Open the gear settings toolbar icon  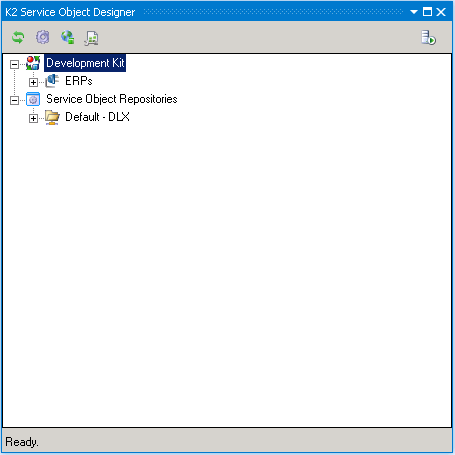(x=43, y=37)
